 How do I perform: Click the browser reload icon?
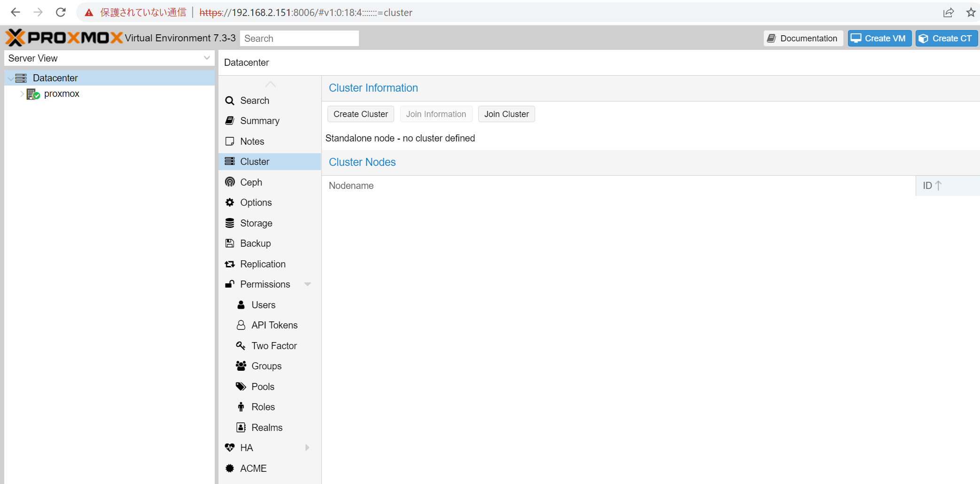coord(61,12)
